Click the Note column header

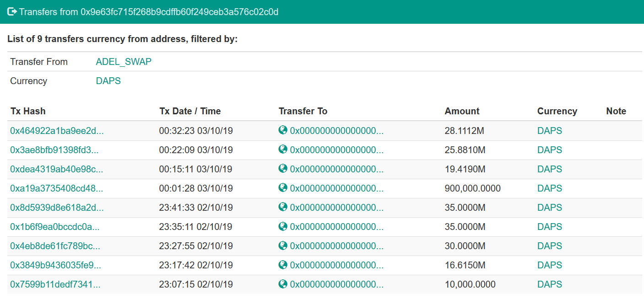tap(616, 111)
